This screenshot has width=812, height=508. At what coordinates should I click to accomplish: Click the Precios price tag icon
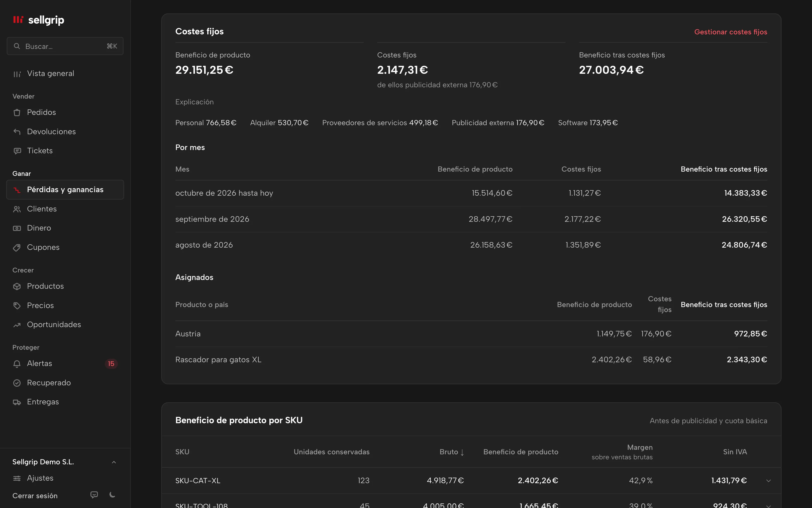[x=17, y=306]
